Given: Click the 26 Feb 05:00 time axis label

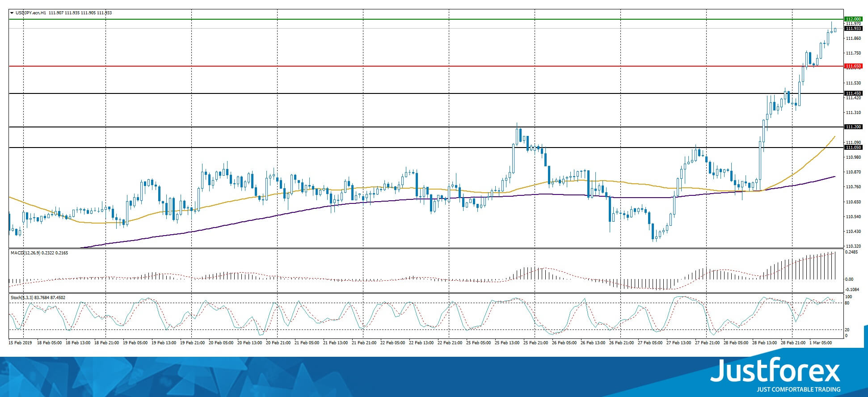Looking at the screenshot, I should (564, 343).
